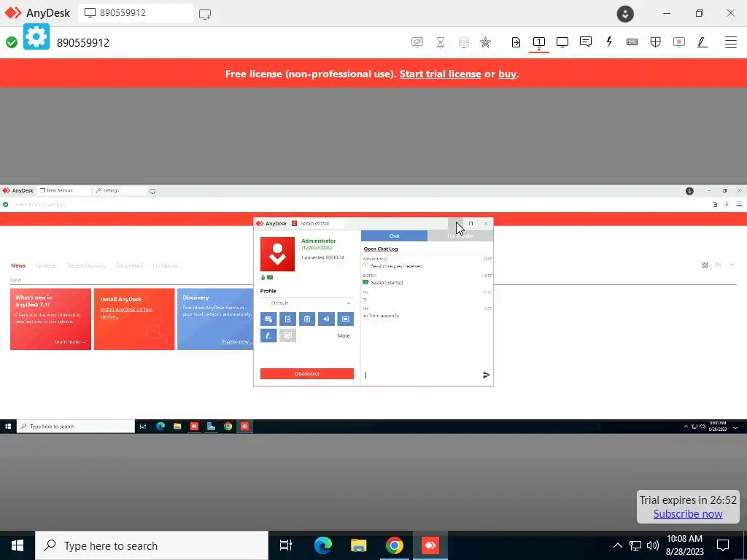Click remote taskbar search box
The width and height of the screenshot is (747, 560).
click(76, 426)
